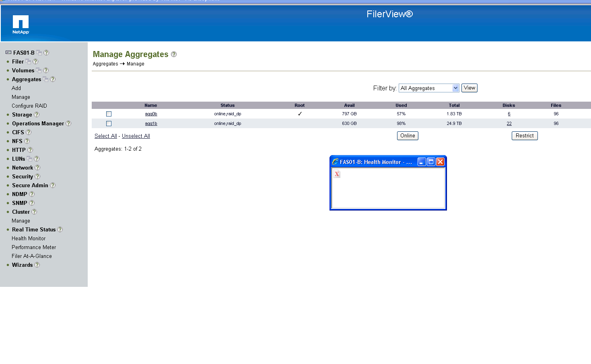Open the All Aggregates filter dropdown
This screenshot has width=591, height=364.
pyautogui.click(x=429, y=88)
